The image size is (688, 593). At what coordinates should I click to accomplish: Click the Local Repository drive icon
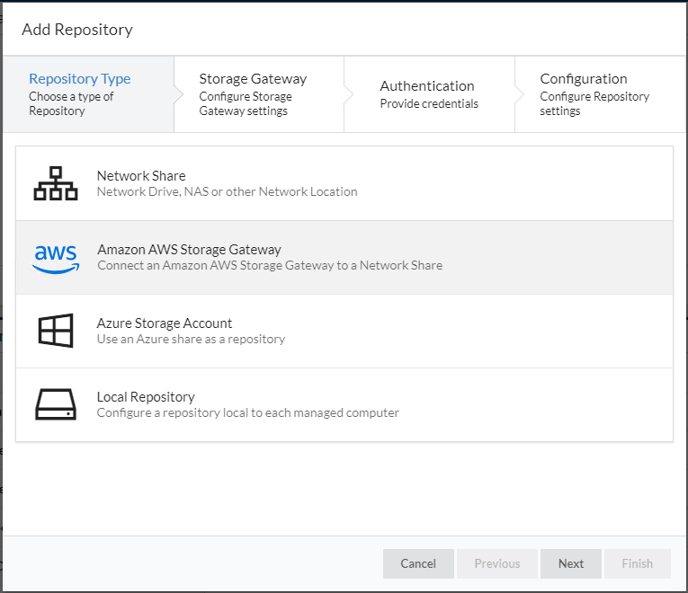click(55, 405)
